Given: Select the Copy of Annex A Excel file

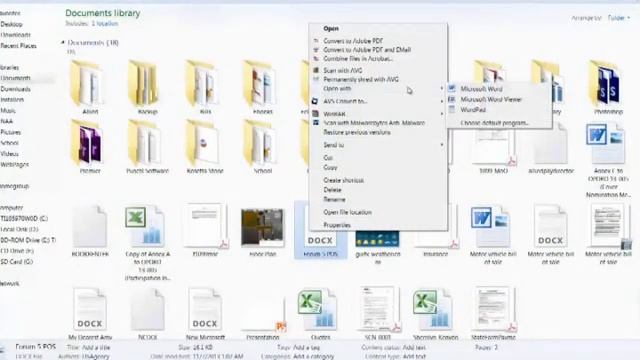Looking at the screenshot, I should click(x=147, y=243).
